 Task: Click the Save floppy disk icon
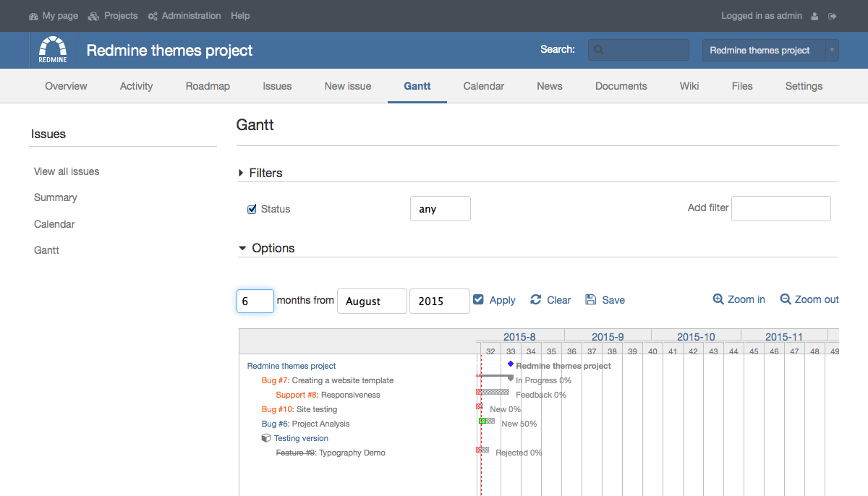click(x=590, y=299)
